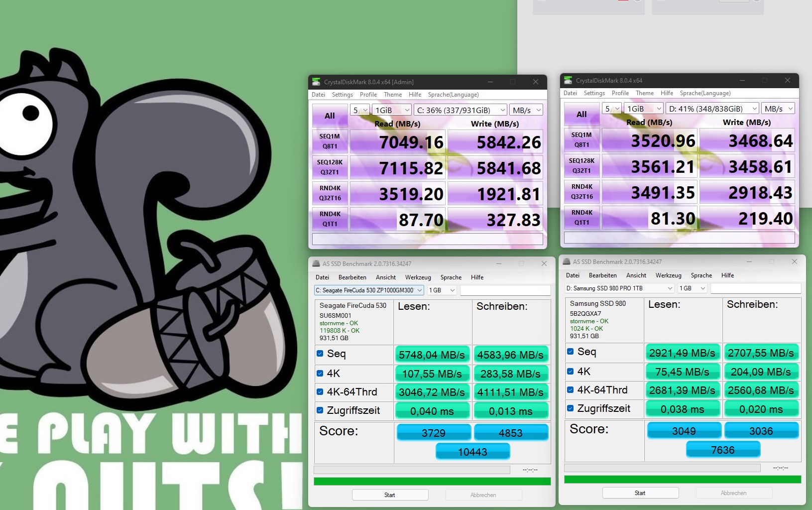812x510 pixels.
Task: Run SEQ1M Q8T1 test in right CrystalDiskMark
Action: [x=581, y=140]
